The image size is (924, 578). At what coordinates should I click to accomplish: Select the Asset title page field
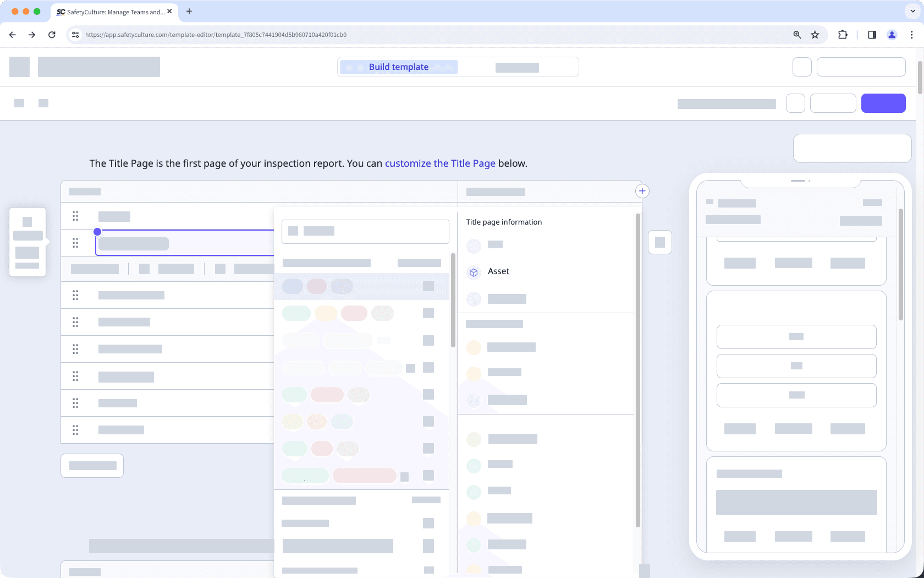click(x=498, y=271)
